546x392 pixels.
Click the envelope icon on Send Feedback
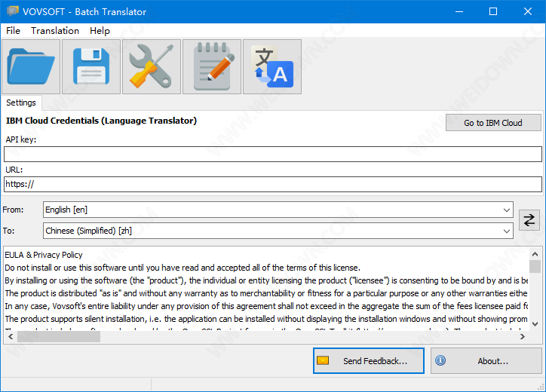tap(323, 360)
